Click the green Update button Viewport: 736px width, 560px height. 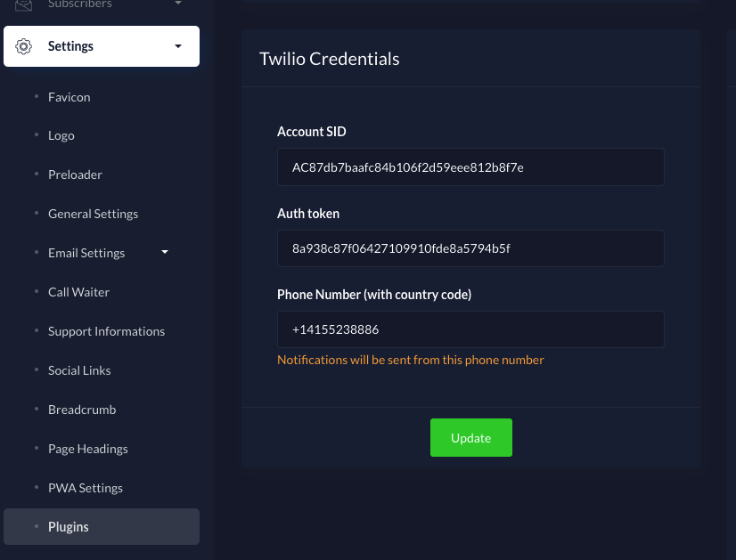[x=470, y=438]
